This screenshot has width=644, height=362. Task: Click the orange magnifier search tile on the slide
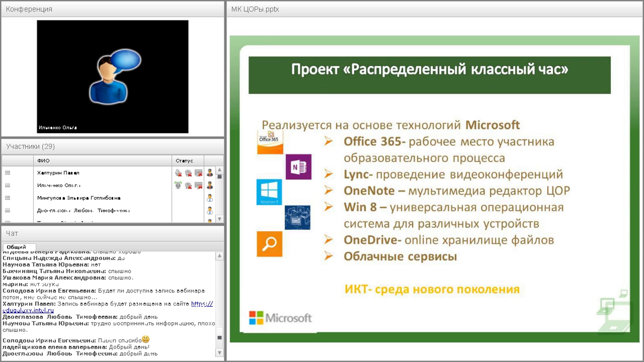pyautogui.click(x=269, y=244)
